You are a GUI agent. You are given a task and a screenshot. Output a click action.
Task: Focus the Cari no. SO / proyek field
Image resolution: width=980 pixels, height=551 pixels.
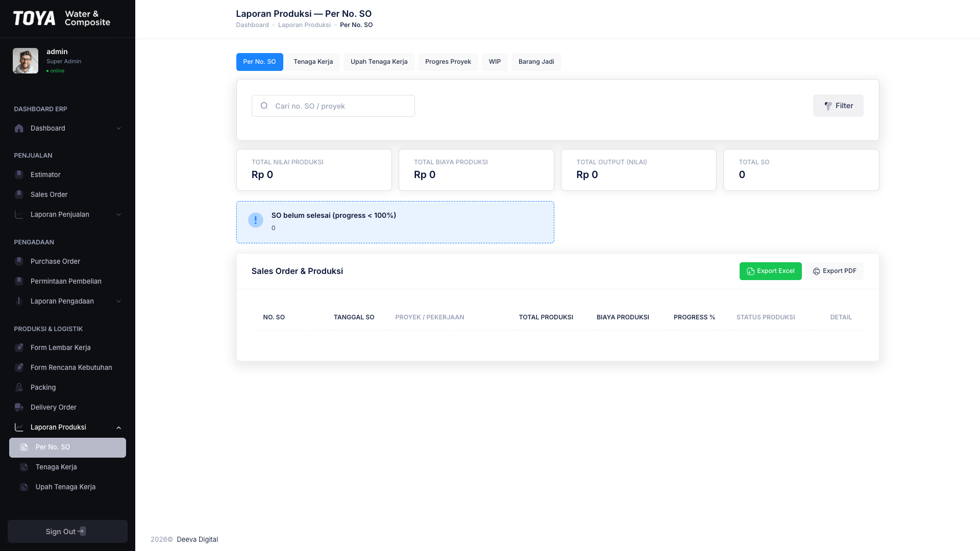click(333, 106)
